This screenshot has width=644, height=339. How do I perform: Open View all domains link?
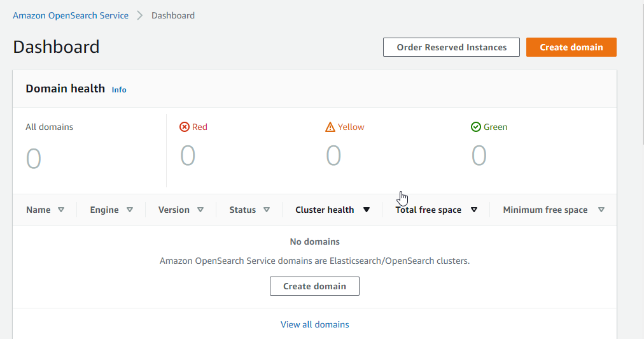(314, 324)
